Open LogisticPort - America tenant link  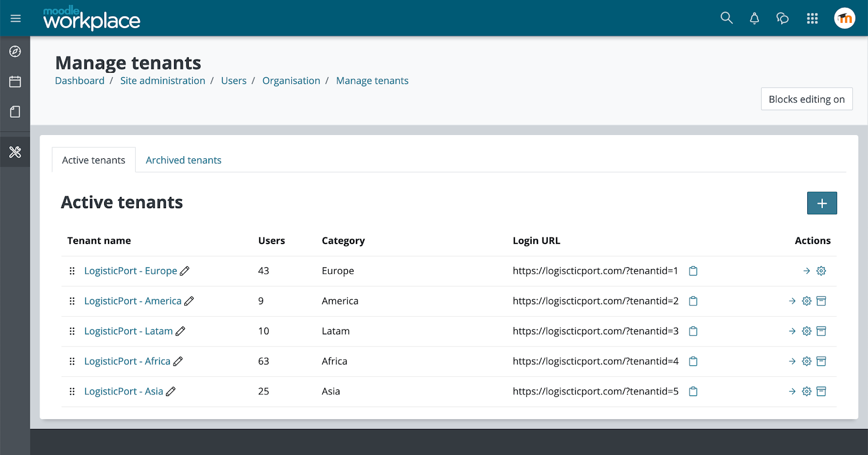coord(133,301)
